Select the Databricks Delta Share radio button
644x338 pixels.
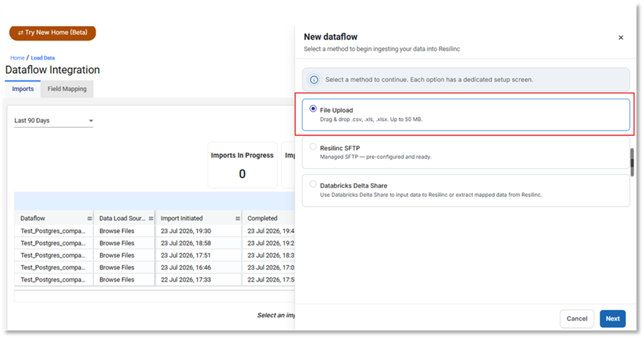click(313, 184)
